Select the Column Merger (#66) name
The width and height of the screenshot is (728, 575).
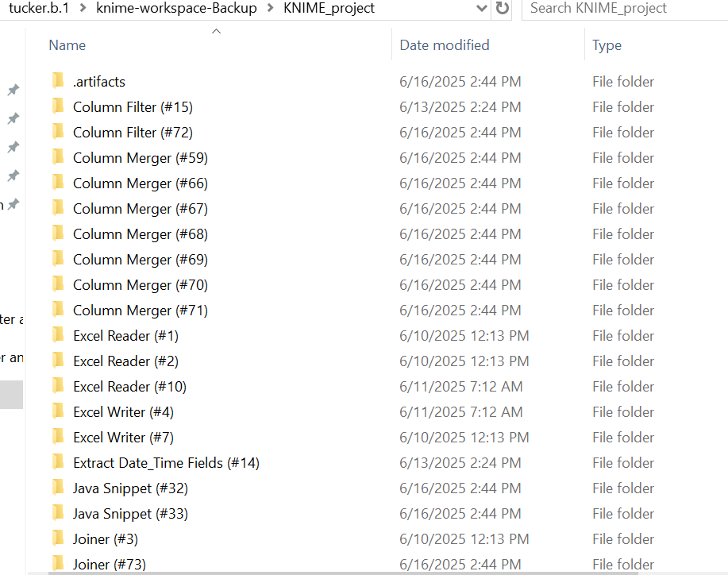(141, 183)
